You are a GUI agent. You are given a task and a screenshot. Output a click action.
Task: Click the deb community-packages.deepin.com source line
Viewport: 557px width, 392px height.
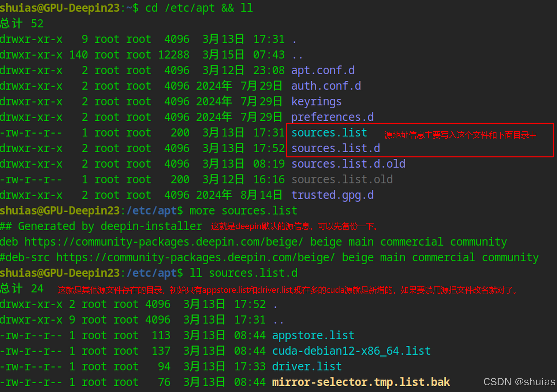coord(253,242)
